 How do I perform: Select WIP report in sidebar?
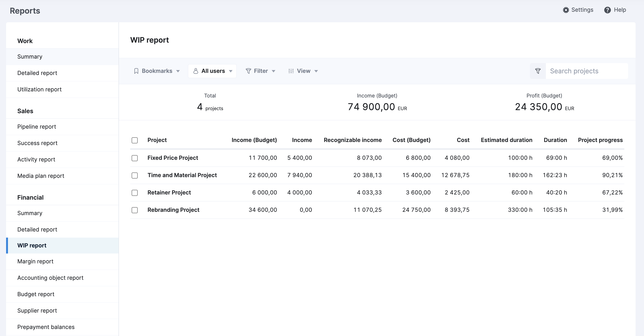pos(62,245)
